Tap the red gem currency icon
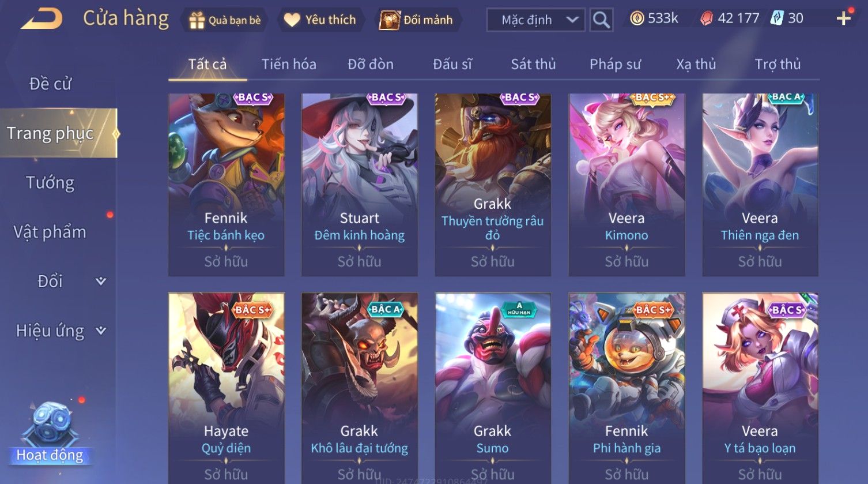Viewport: 868px width, 484px height. [706, 19]
